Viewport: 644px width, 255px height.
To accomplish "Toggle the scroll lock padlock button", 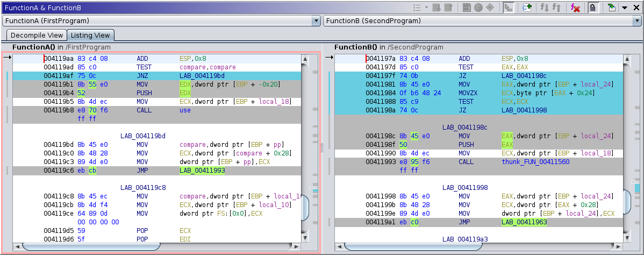I will [x=593, y=8].
